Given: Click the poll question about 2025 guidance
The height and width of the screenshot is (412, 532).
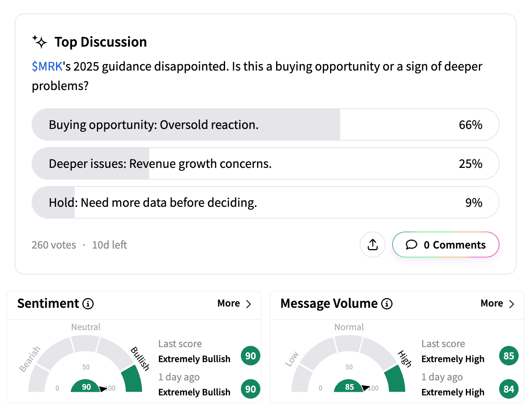Looking at the screenshot, I should [257, 76].
